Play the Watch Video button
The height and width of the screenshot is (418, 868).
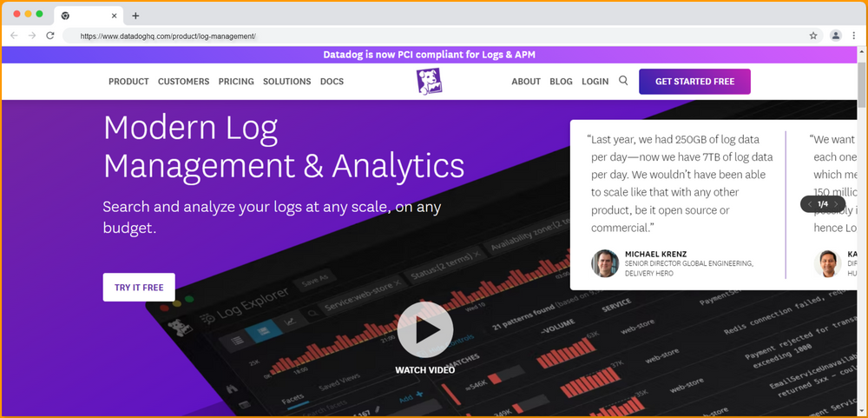pos(425,329)
